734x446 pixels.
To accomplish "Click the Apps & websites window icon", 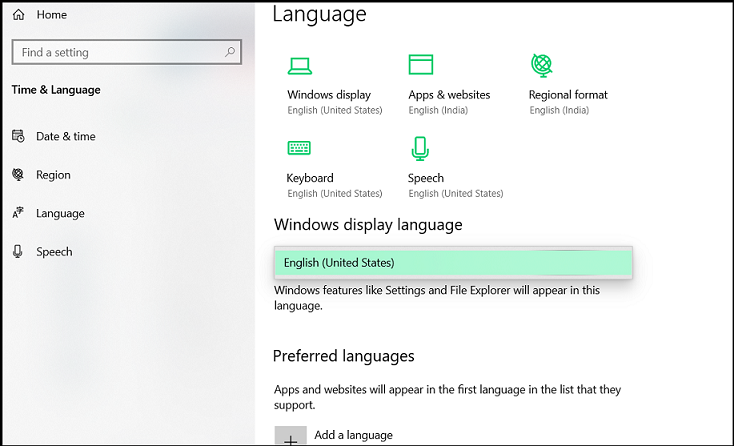I will 421,65.
